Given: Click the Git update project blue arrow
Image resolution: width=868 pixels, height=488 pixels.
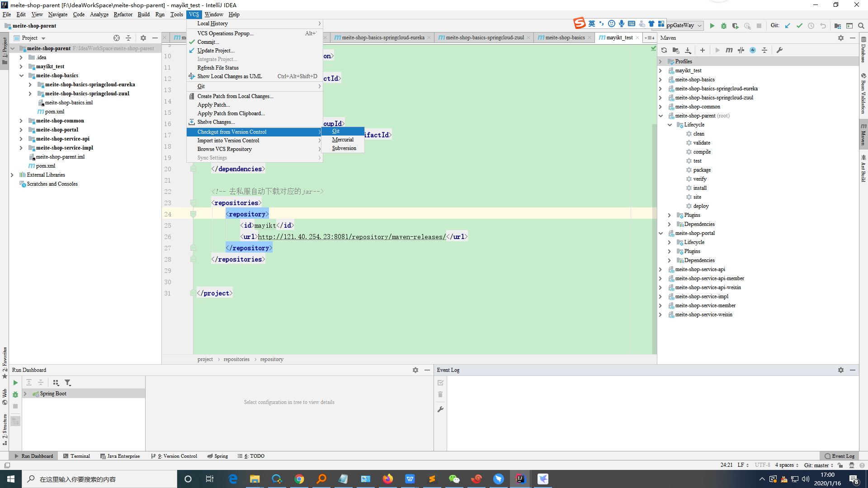Looking at the screenshot, I should pos(788,26).
